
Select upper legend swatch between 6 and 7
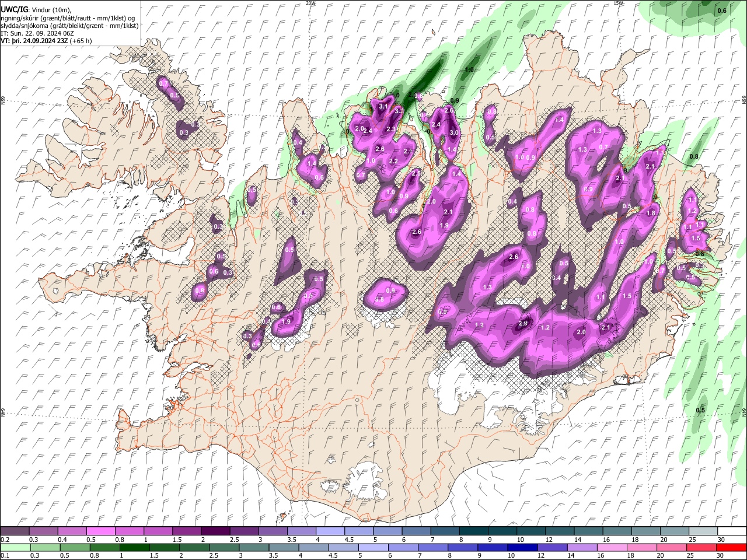416,531
